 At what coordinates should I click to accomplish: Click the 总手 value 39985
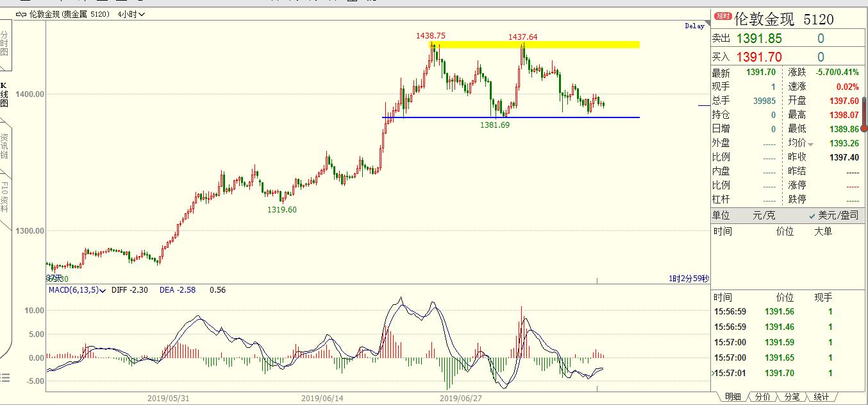[x=764, y=101]
